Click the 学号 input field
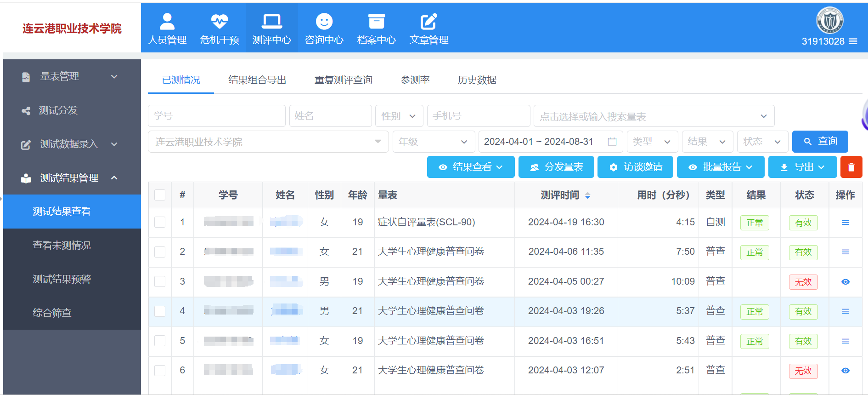This screenshot has width=868, height=395. click(x=217, y=116)
